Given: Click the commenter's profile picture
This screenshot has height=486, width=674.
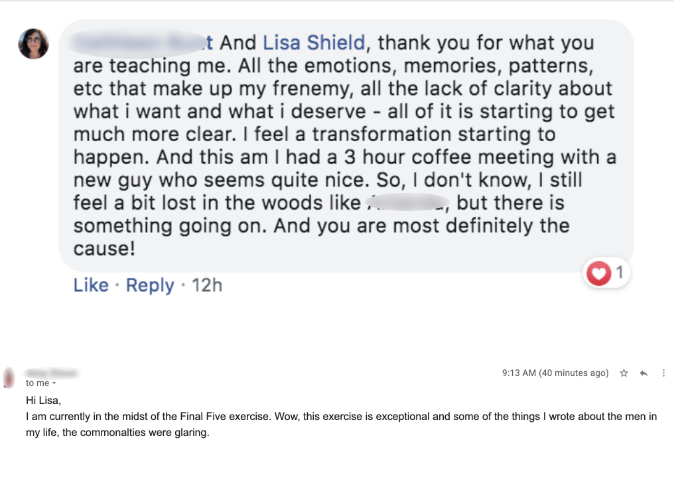Looking at the screenshot, I should pos(33,44).
